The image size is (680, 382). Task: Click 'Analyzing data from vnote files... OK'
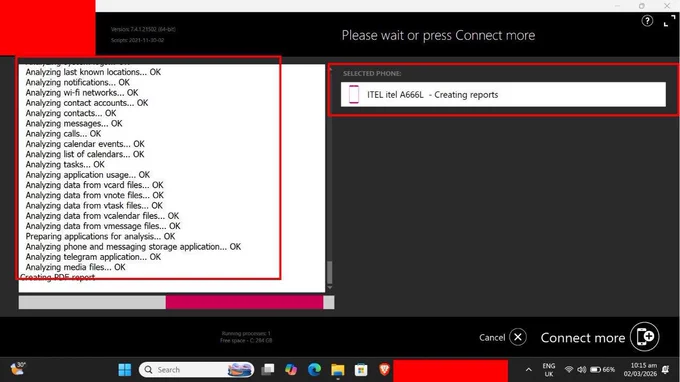coord(94,195)
